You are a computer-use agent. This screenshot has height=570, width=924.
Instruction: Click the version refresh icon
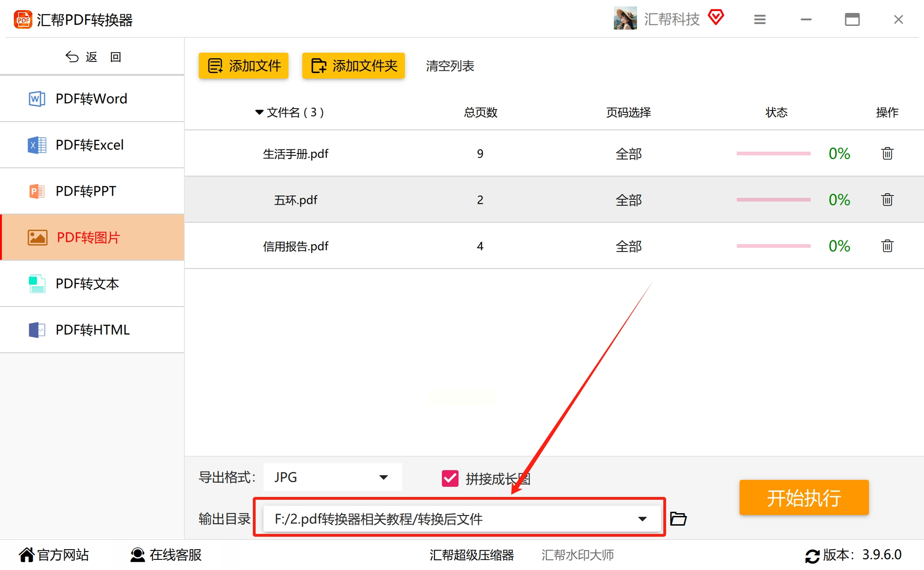pyautogui.click(x=812, y=556)
